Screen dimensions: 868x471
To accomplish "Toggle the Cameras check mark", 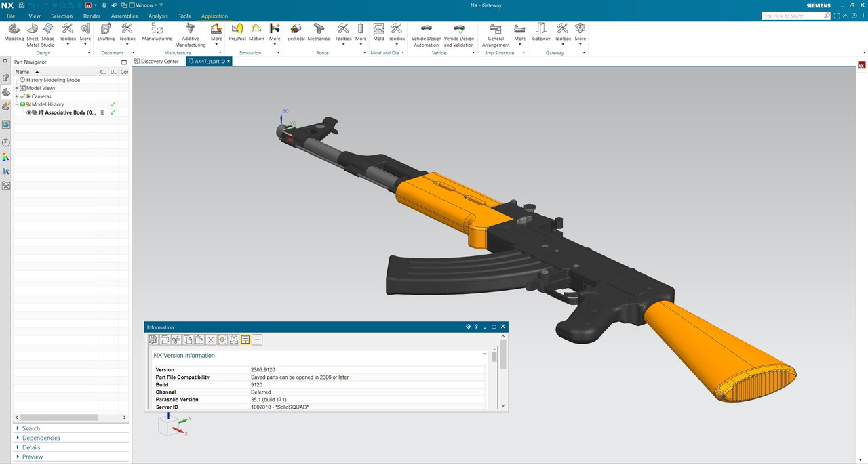I will 23,96.
